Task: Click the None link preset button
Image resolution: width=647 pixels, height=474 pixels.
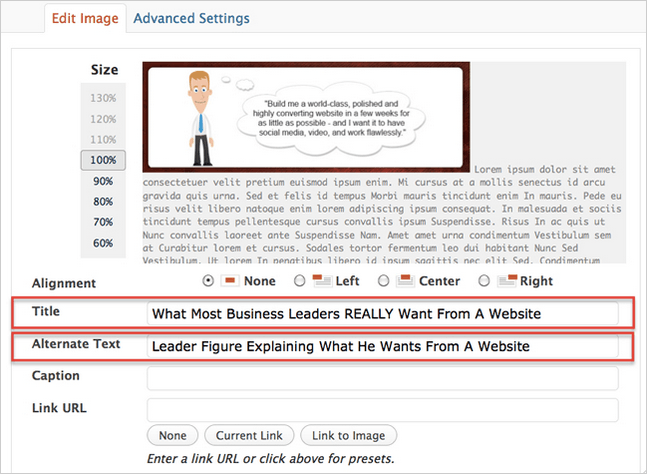Action: (x=172, y=435)
